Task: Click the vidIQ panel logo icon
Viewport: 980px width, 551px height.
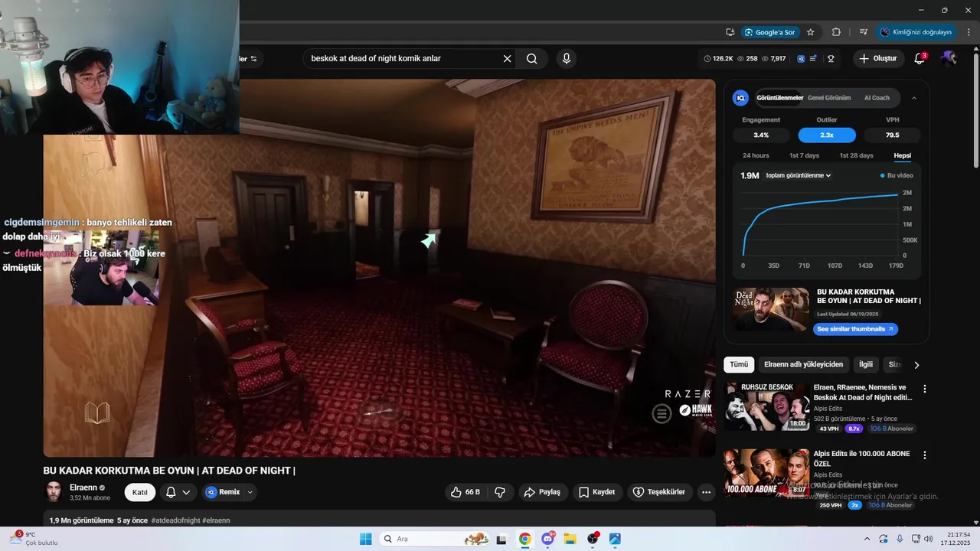Action: pos(740,98)
